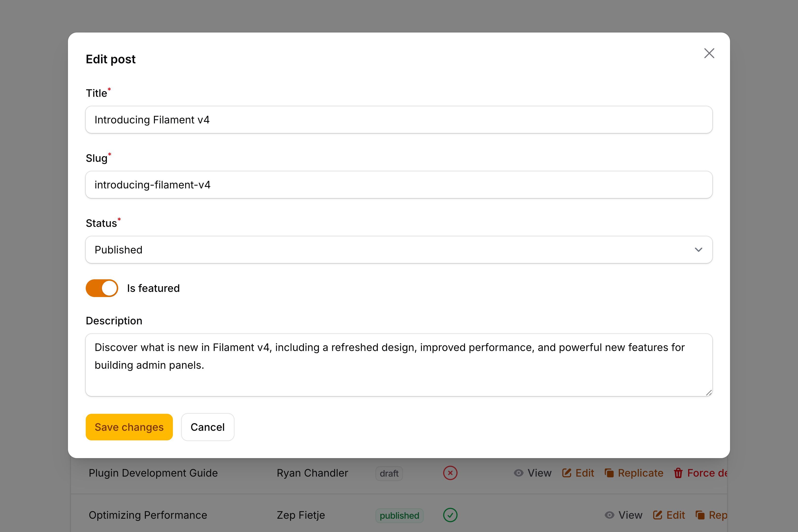The height and width of the screenshot is (532, 798).
Task: Click trash icon for Plugin Development Guide
Action: [x=678, y=473]
